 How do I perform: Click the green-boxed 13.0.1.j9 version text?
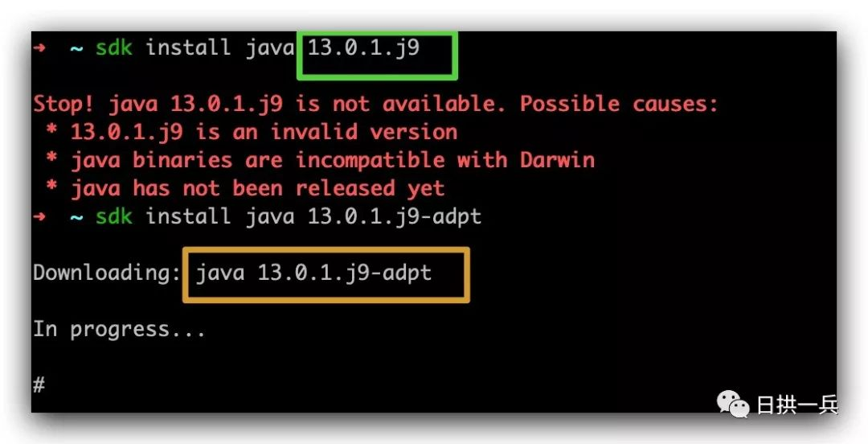click(364, 47)
